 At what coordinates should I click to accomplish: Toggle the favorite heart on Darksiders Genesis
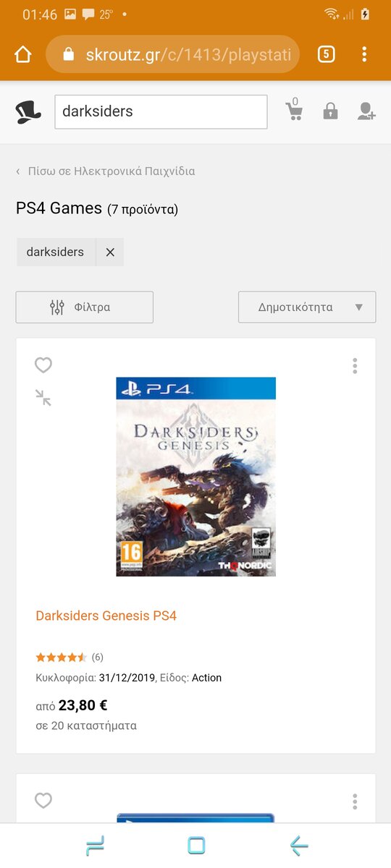(x=43, y=365)
